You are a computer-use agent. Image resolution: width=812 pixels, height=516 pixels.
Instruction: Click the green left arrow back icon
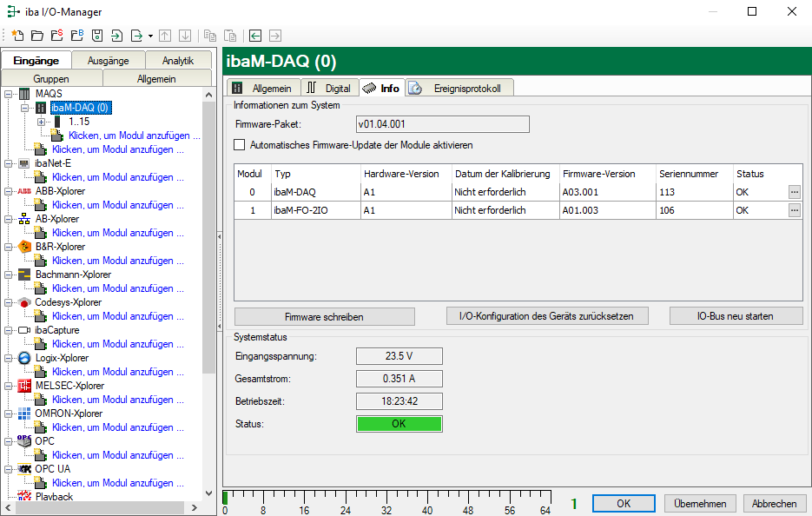point(255,36)
